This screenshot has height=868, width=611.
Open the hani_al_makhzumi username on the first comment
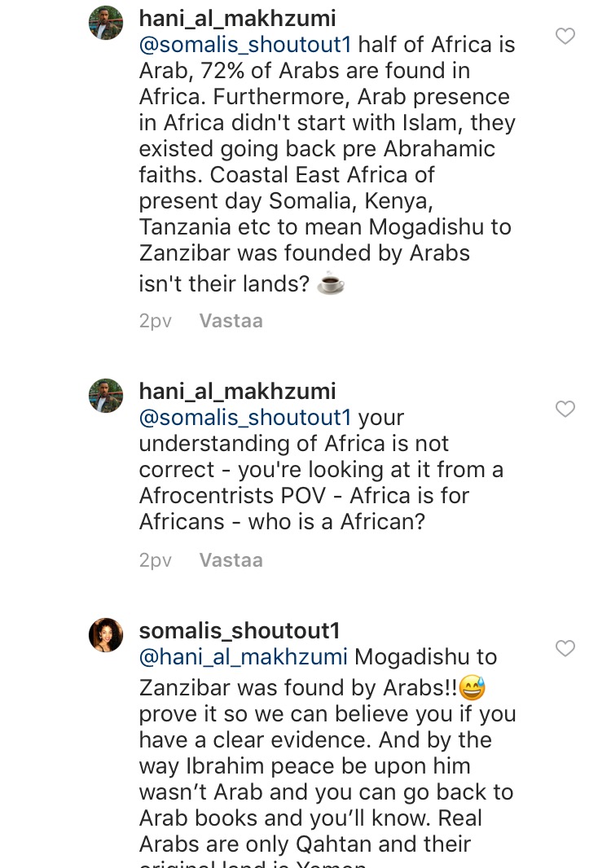coord(237,18)
